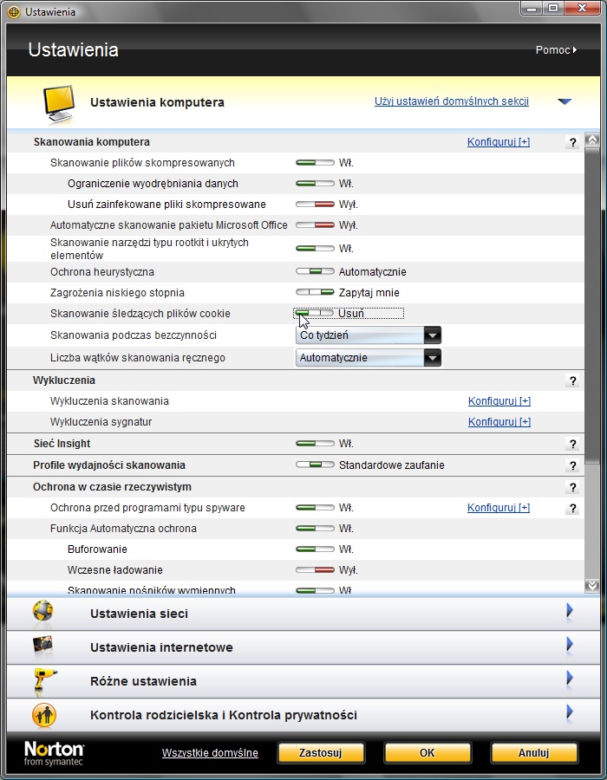
Task: Adjust Ochrona heurystyczna slider
Action: (x=315, y=272)
